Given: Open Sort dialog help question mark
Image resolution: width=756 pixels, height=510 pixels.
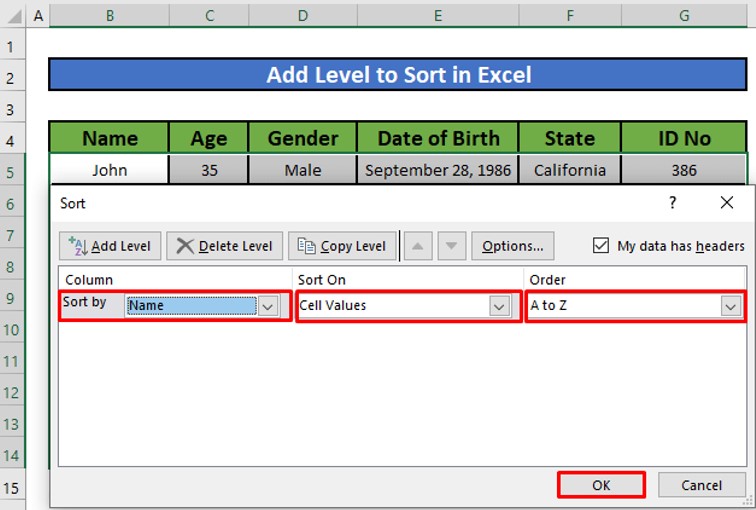Looking at the screenshot, I should coord(673,202).
